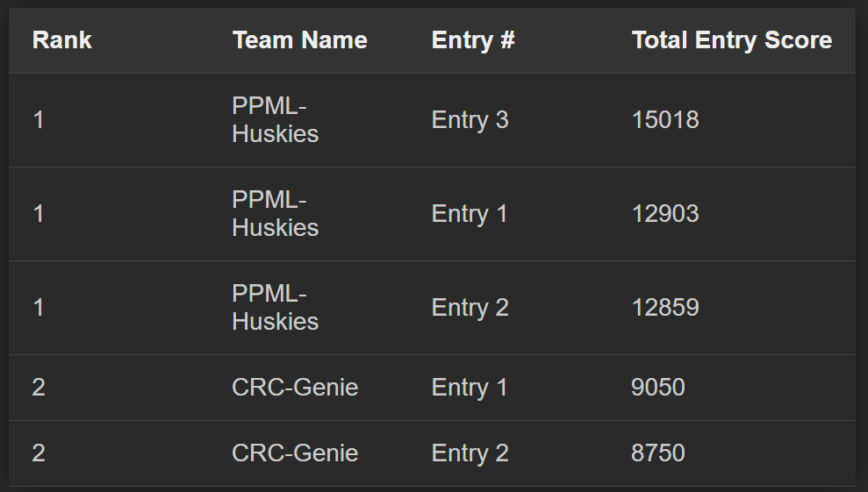Select Entry 1 cell of the CRC-Genie team
Image resolution: width=868 pixels, height=492 pixels.
[x=470, y=388]
